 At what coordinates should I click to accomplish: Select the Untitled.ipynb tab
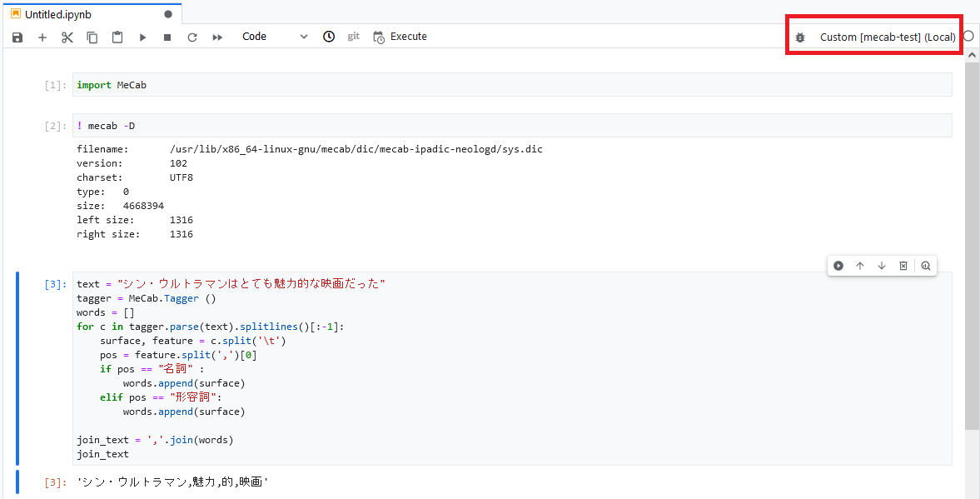[x=92, y=14]
